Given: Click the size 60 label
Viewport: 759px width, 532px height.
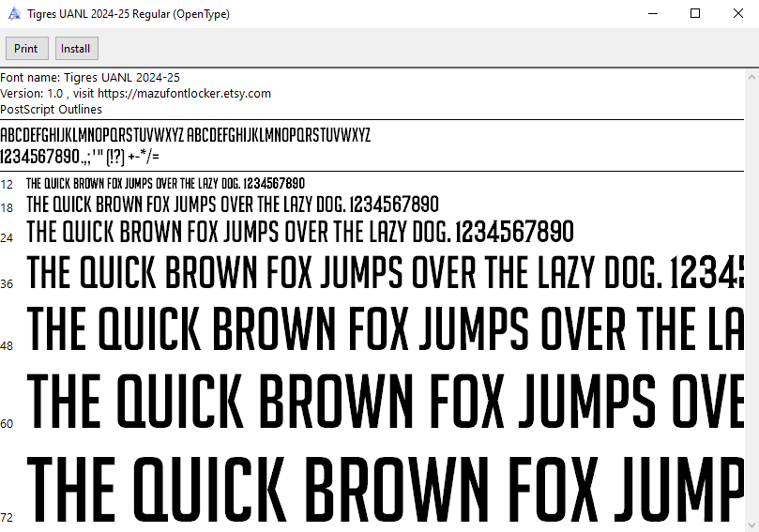Looking at the screenshot, I should click(x=7, y=423).
